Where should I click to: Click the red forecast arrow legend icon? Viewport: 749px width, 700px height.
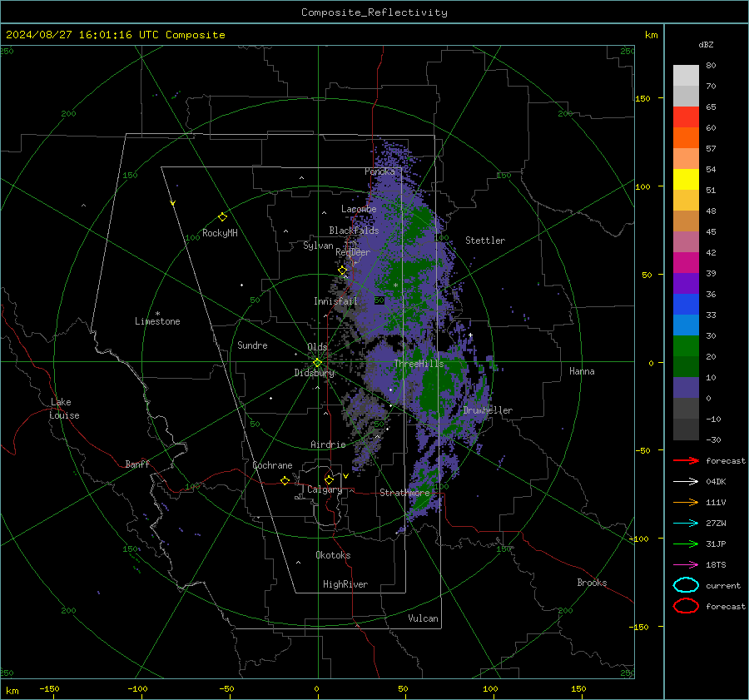[686, 460]
